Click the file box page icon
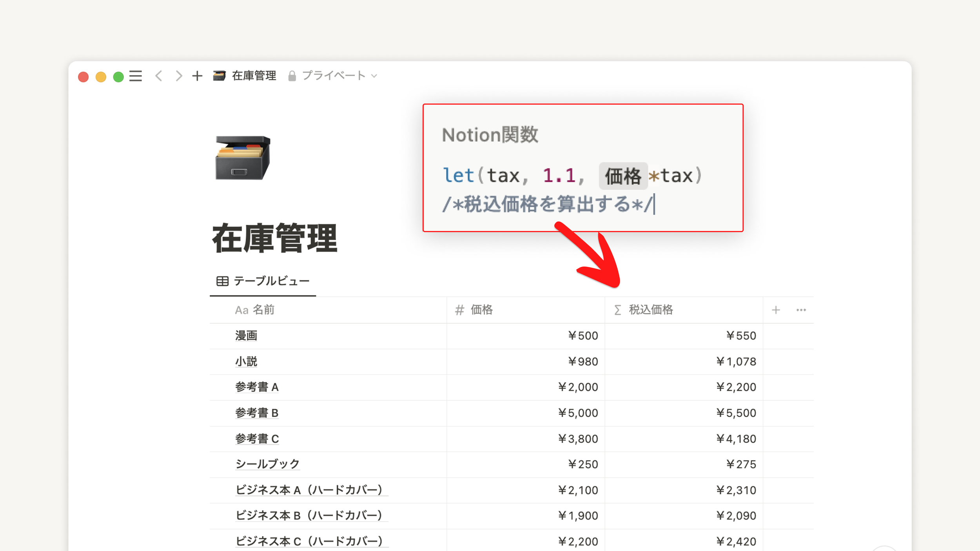Viewport: 980px width, 551px height. tap(243, 158)
